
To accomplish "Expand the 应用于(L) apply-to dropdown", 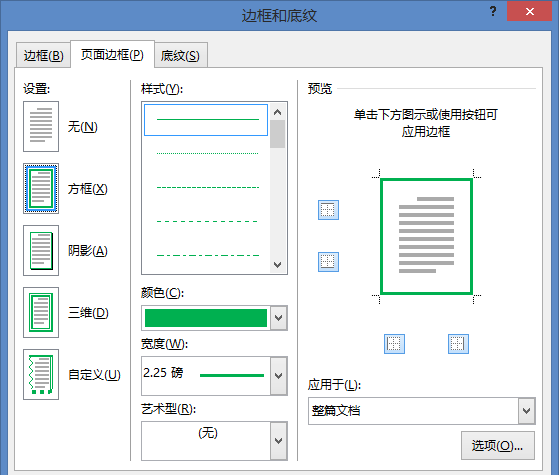I will point(527,411).
